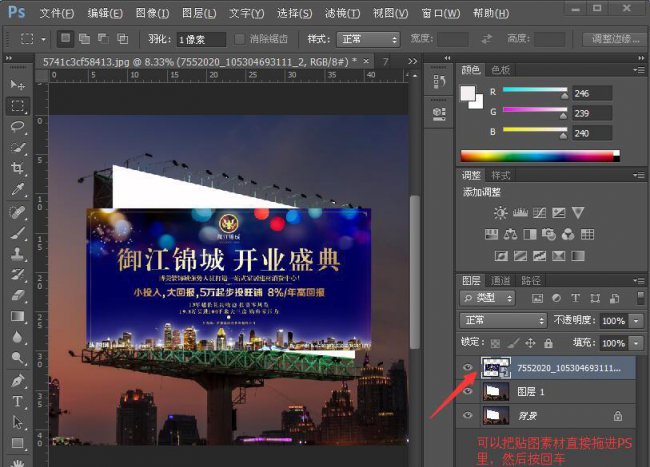The image size is (650, 467).
Task: Hide the 7552020_105304693111 layer
Action: click(468, 368)
